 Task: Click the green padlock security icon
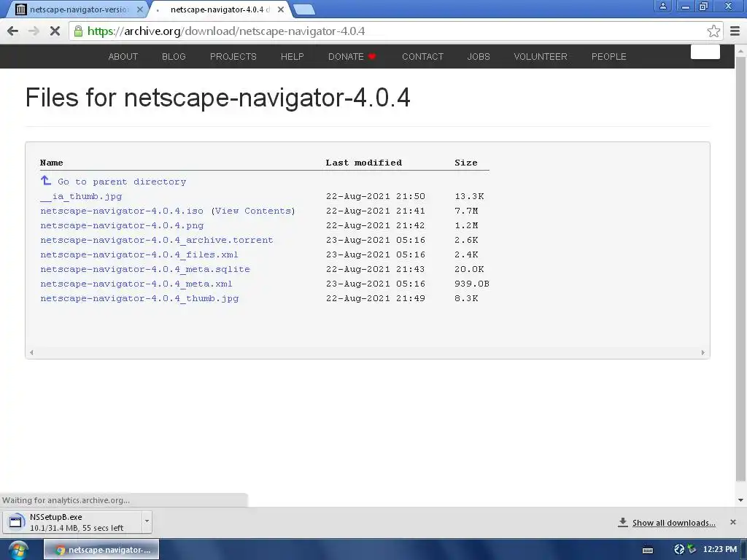78,31
